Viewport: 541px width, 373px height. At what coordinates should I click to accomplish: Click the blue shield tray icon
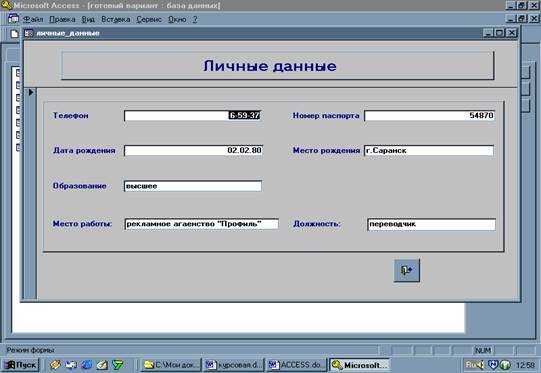click(x=493, y=364)
